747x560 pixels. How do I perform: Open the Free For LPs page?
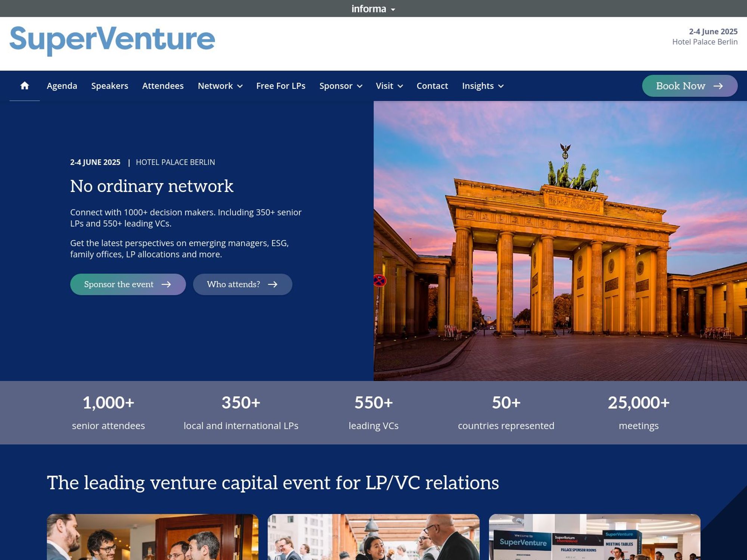coord(281,86)
